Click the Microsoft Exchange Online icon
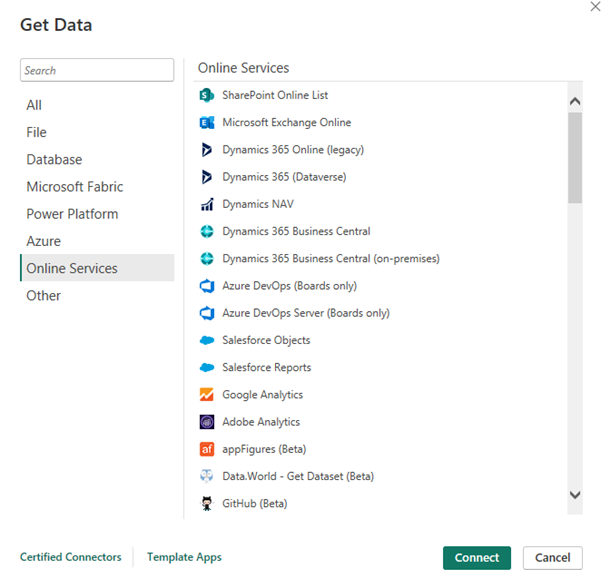Image resolution: width=601 pixels, height=588 pixels. point(207,122)
